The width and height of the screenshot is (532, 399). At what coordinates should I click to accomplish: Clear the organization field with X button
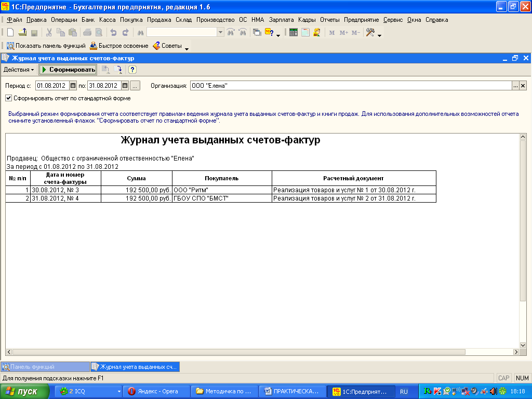tap(523, 86)
